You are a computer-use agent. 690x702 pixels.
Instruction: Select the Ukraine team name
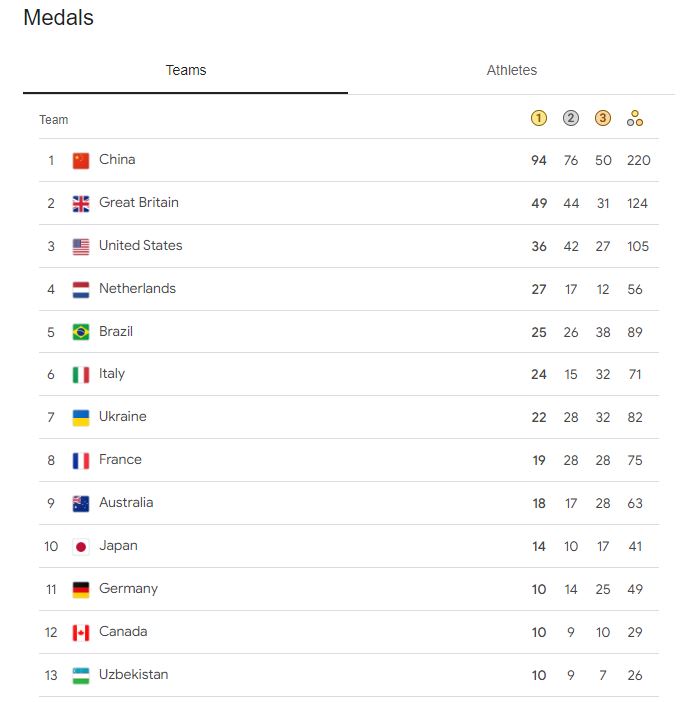[123, 416]
